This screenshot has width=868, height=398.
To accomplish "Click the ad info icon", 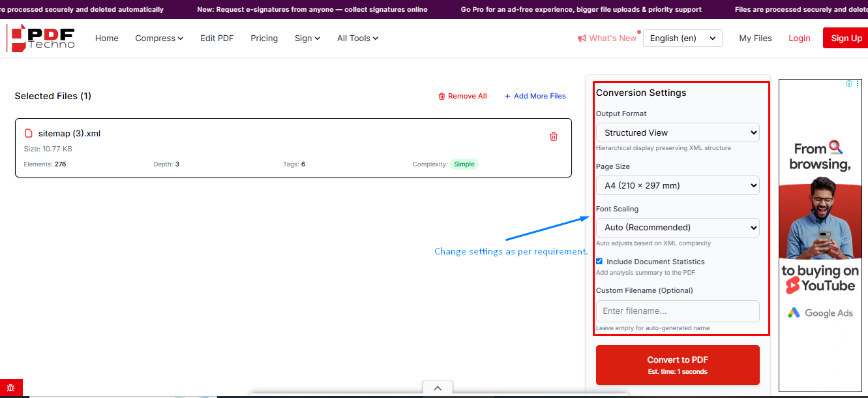I will point(849,84).
